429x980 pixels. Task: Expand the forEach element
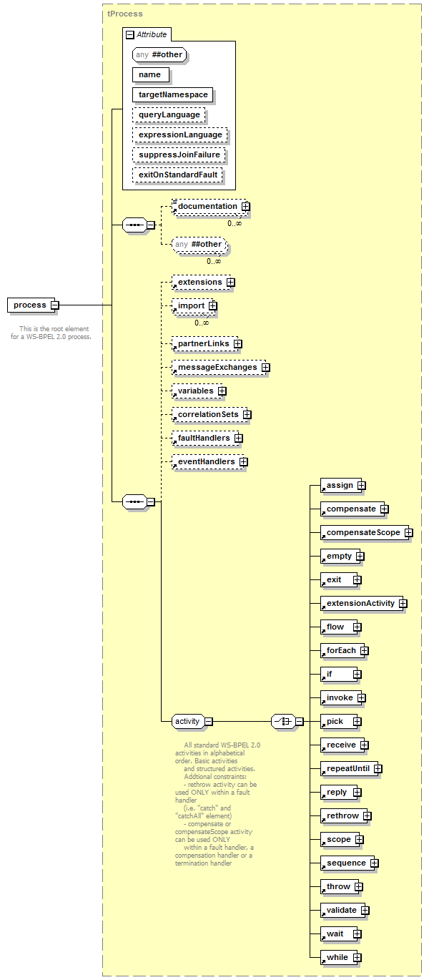[364, 651]
